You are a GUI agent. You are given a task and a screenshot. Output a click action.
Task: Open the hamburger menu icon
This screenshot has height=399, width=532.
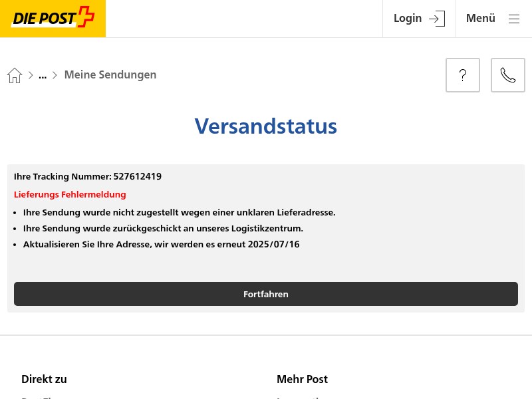(x=514, y=19)
